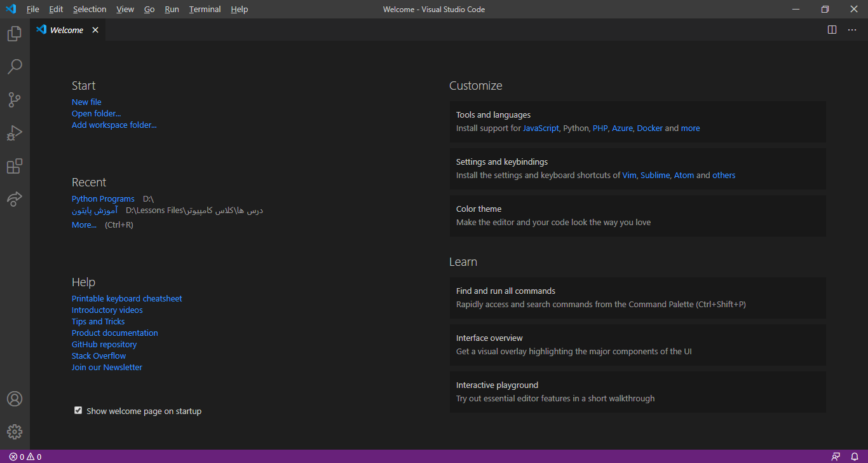Open Printable keyboard cheatsheet
Viewport: 868px width, 463px height.
coord(126,298)
